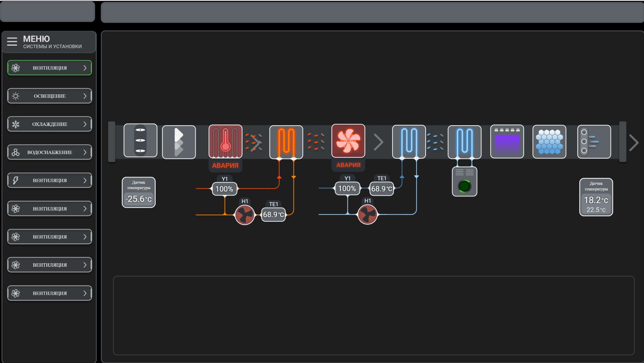The height and width of the screenshot is (363, 644).
Task: Select the purple humidifier block
Action: (506, 142)
